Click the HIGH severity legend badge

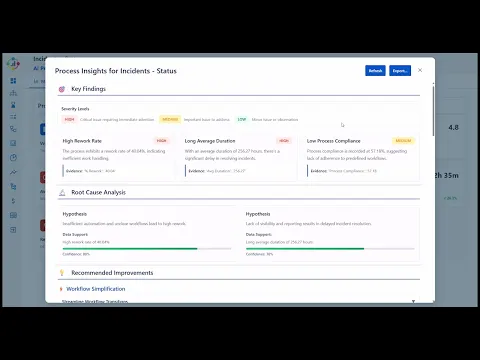pyautogui.click(x=69, y=119)
